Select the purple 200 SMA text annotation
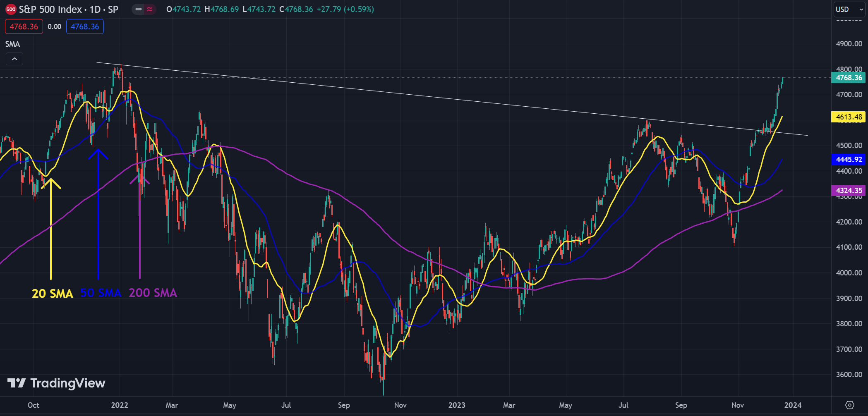 [x=153, y=293]
